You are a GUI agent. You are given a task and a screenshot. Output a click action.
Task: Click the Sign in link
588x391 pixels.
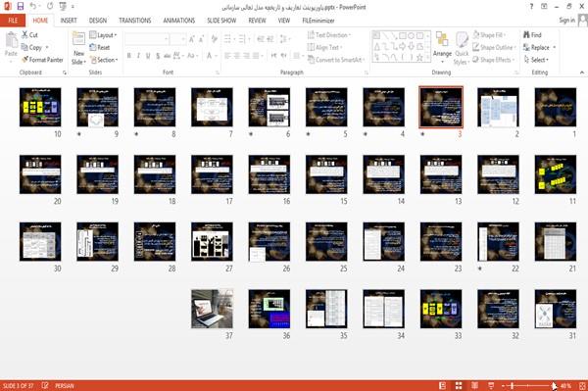click(x=566, y=21)
